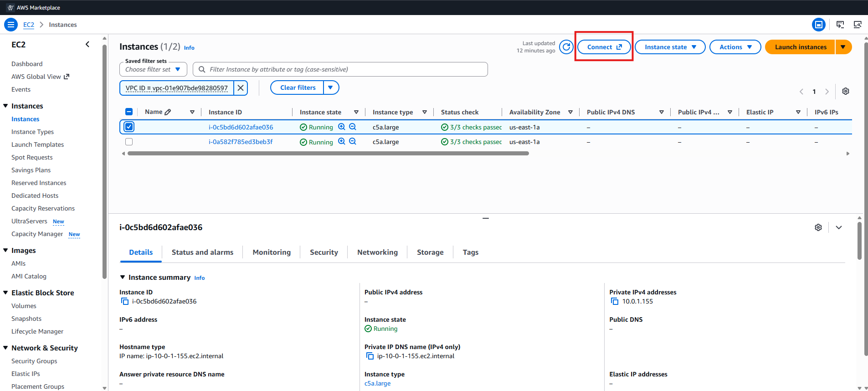
Task: Open the Saved filter sets dropdown
Action: coord(153,69)
